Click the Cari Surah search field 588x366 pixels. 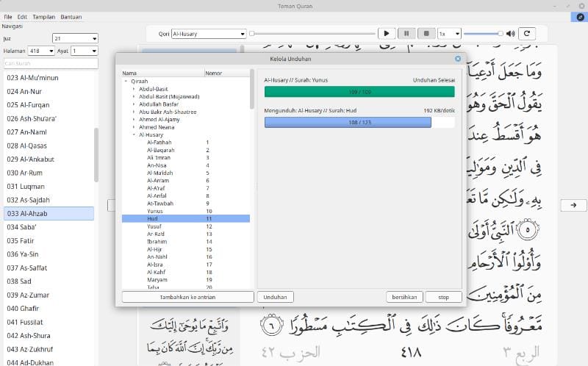51,63
